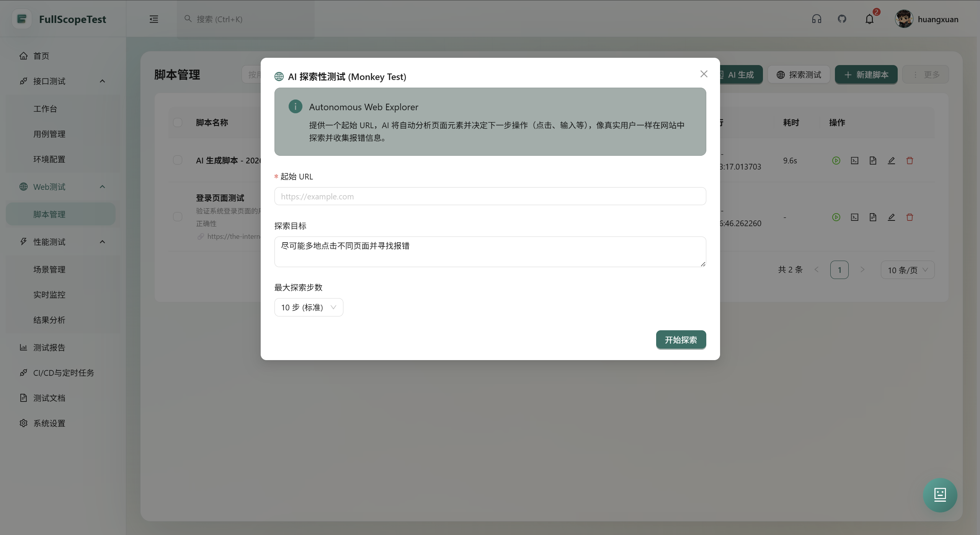
Task: Open report document icon in AI 生成脚本 row
Action: coord(873,161)
